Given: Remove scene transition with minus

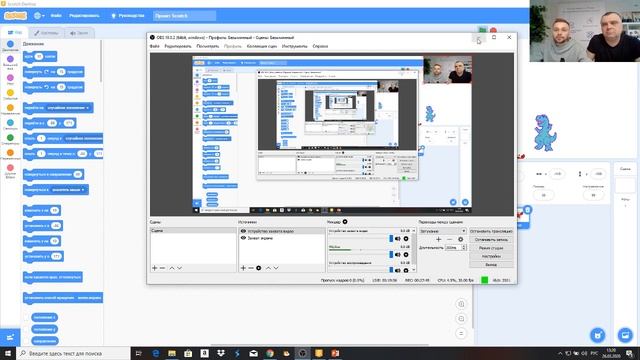Looking at the screenshot, I should point(449,239).
